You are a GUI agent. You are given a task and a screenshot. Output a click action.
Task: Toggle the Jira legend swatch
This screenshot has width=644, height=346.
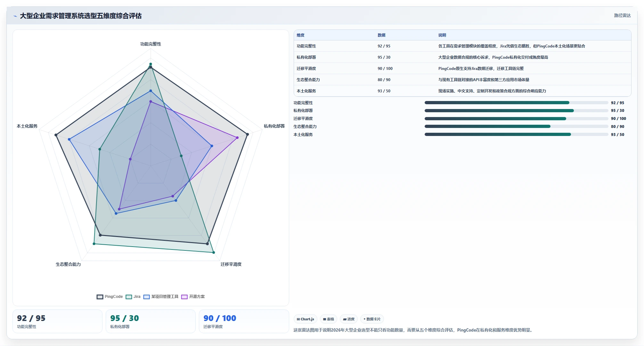point(129,297)
